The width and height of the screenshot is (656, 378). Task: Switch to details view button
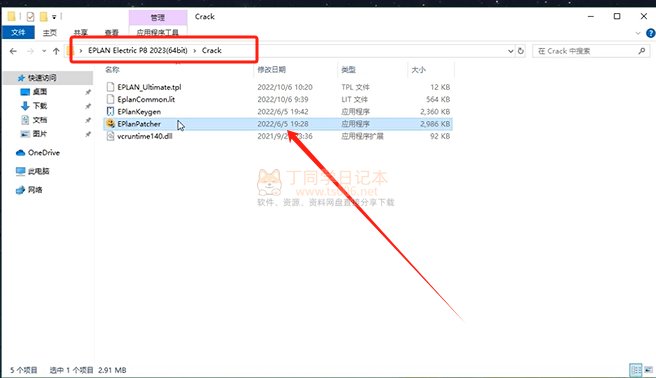point(636,370)
